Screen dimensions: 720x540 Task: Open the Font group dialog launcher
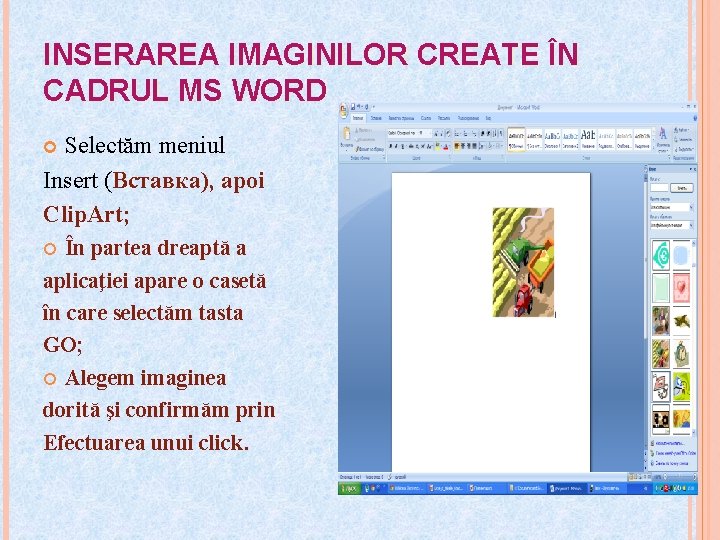point(450,158)
